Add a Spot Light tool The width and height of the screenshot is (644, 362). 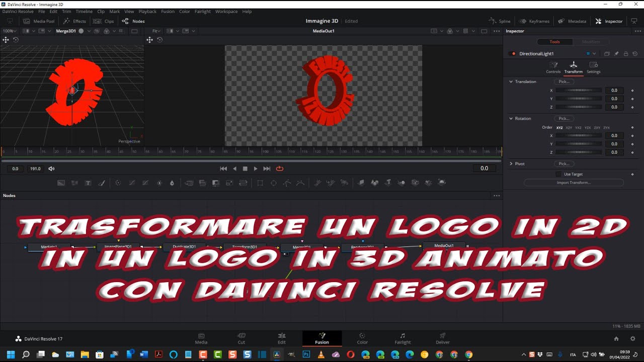tap(429, 183)
